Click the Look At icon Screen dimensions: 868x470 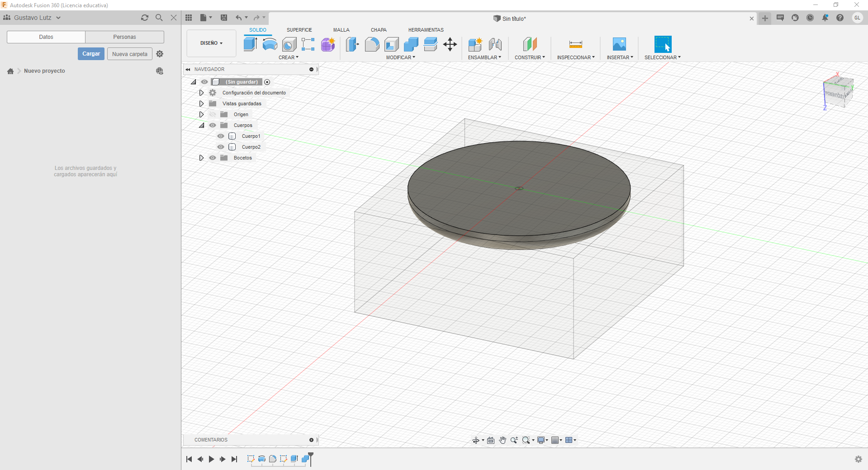click(491, 440)
